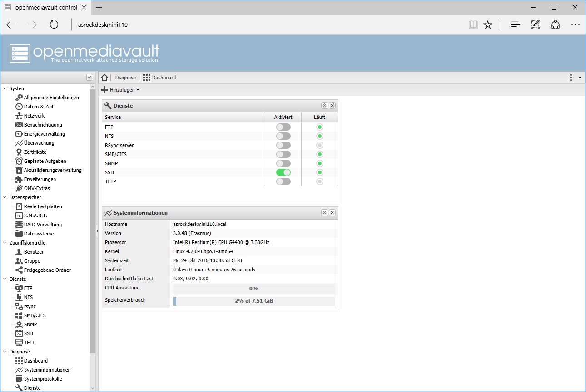Click the Home icon in breadcrumb bar

point(104,78)
